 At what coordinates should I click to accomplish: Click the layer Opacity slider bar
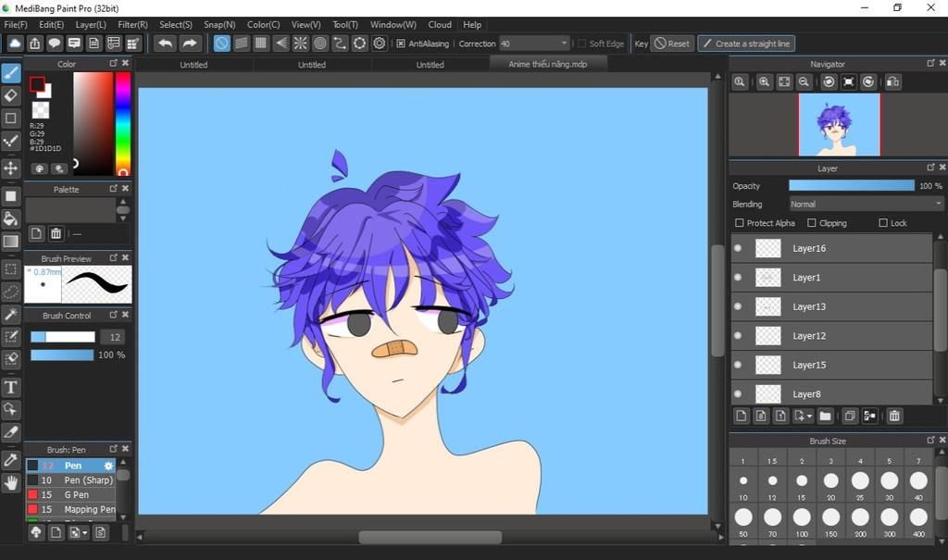coord(852,186)
